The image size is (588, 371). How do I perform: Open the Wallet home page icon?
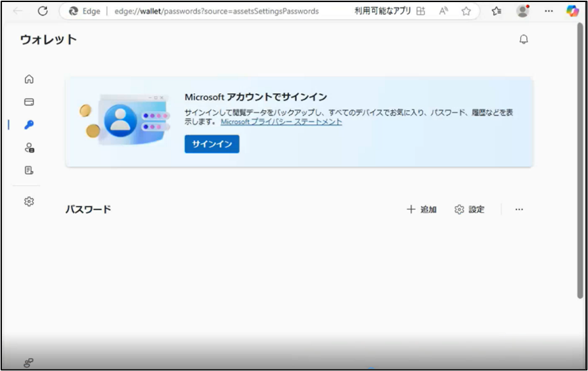click(x=29, y=79)
